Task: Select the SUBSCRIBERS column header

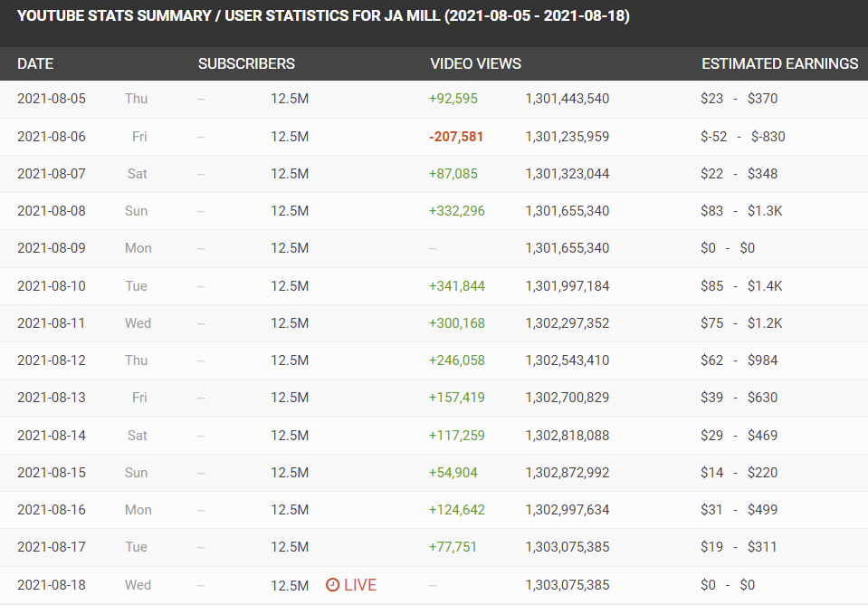Action: point(246,63)
